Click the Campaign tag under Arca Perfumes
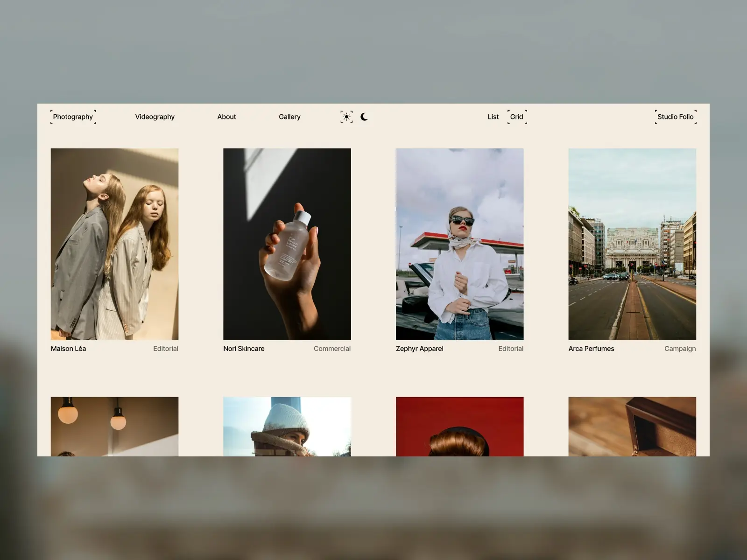The height and width of the screenshot is (560, 747). (x=680, y=349)
